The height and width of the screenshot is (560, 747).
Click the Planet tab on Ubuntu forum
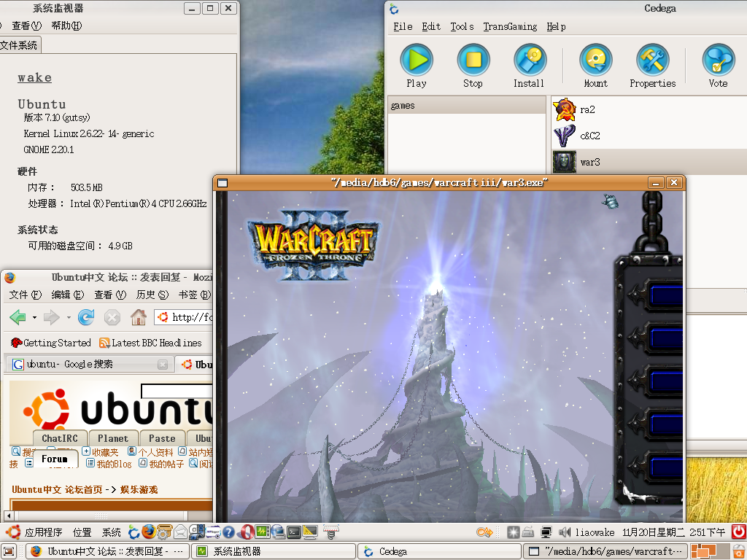tap(113, 438)
